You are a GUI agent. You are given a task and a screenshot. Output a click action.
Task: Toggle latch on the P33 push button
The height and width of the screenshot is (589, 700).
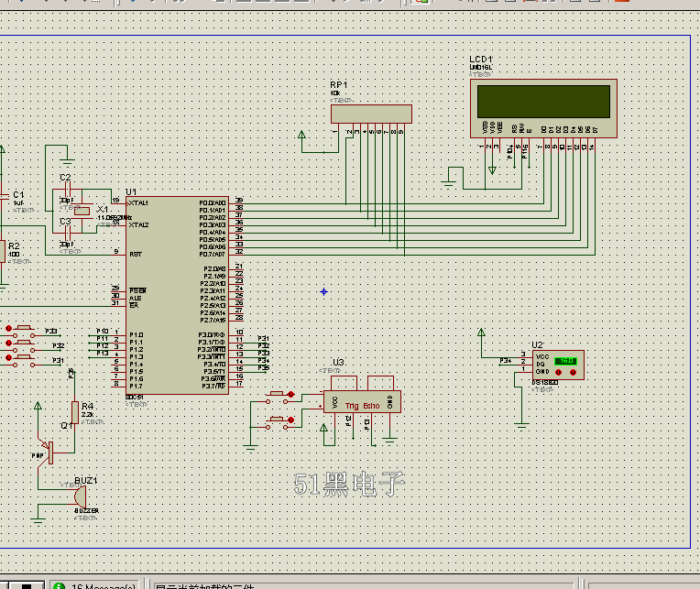(x=8, y=329)
